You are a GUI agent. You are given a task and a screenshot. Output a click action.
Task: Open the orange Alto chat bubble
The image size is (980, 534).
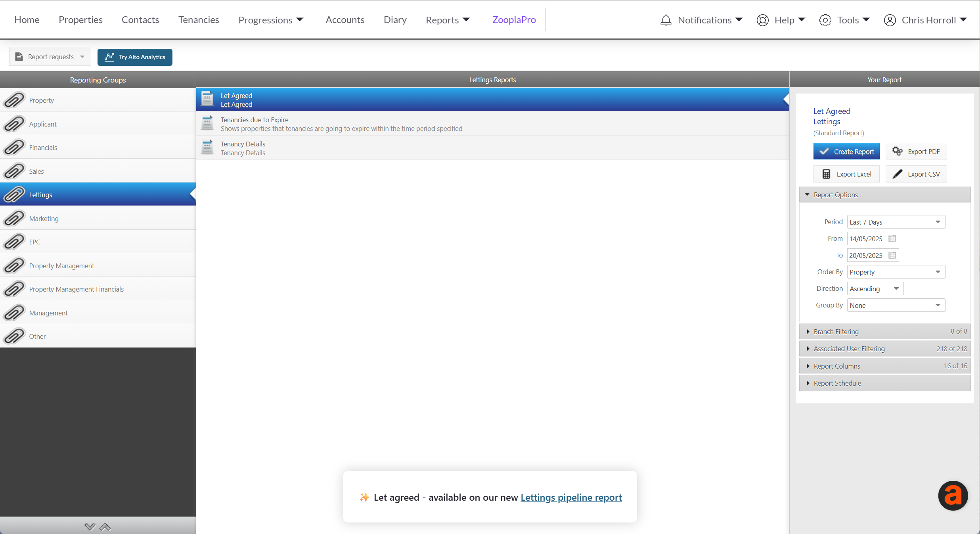(x=953, y=496)
